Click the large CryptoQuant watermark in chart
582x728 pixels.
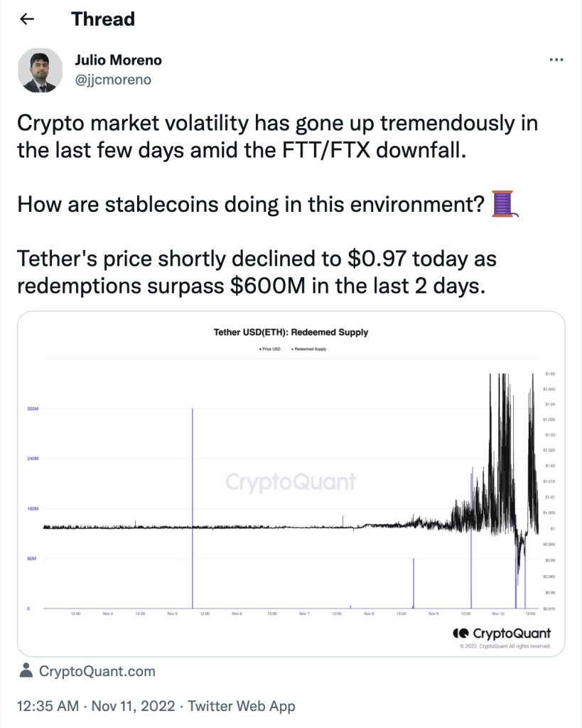click(x=291, y=482)
